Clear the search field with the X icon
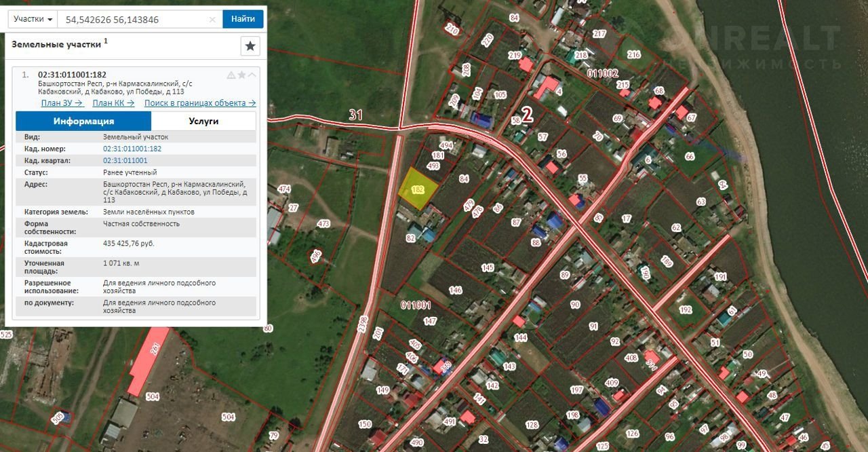The width and height of the screenshot is (868, 452). (212, 20)
